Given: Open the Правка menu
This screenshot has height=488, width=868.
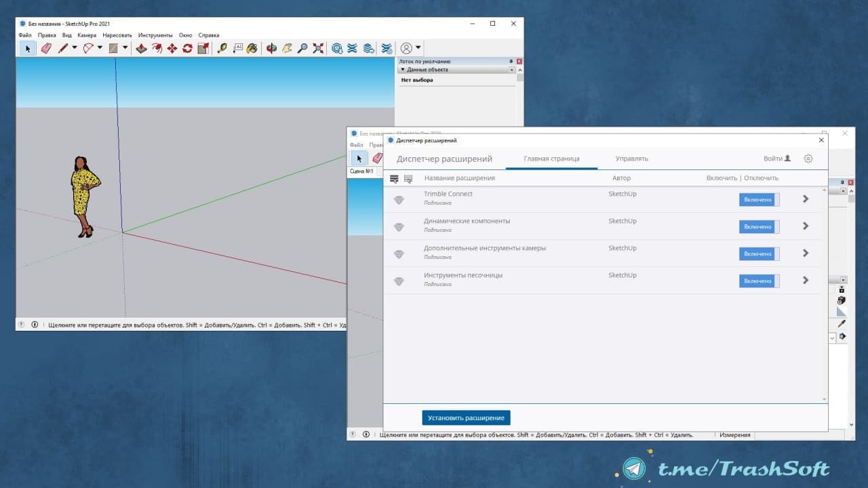Looking at the screenshot, I should click(x=47, y=35).
